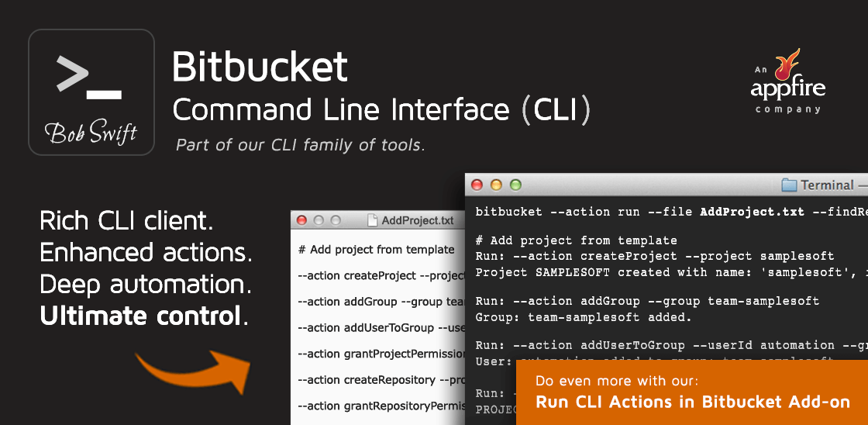Image resolution: width=868 pixels, height=425 pixels.
Task: Click the '--action createProject' line in AddProject.txt
Action: (x=381, y=275)
